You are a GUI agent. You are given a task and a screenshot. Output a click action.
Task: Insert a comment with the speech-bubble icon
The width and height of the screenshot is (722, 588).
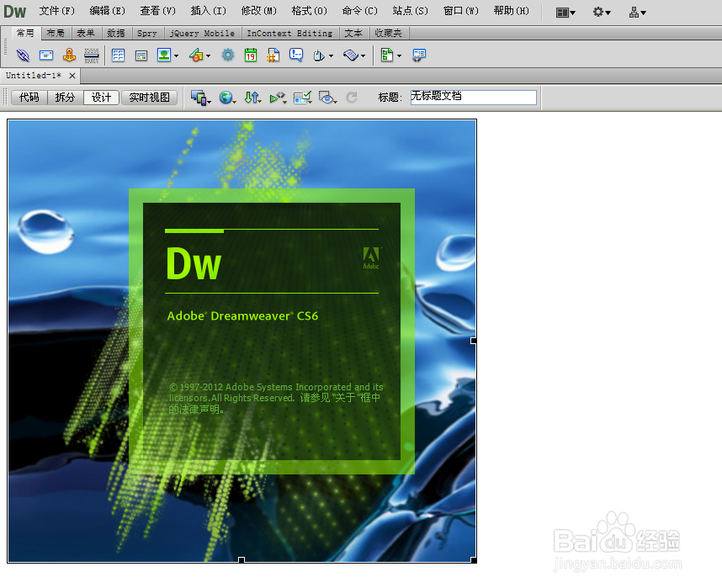296,56
